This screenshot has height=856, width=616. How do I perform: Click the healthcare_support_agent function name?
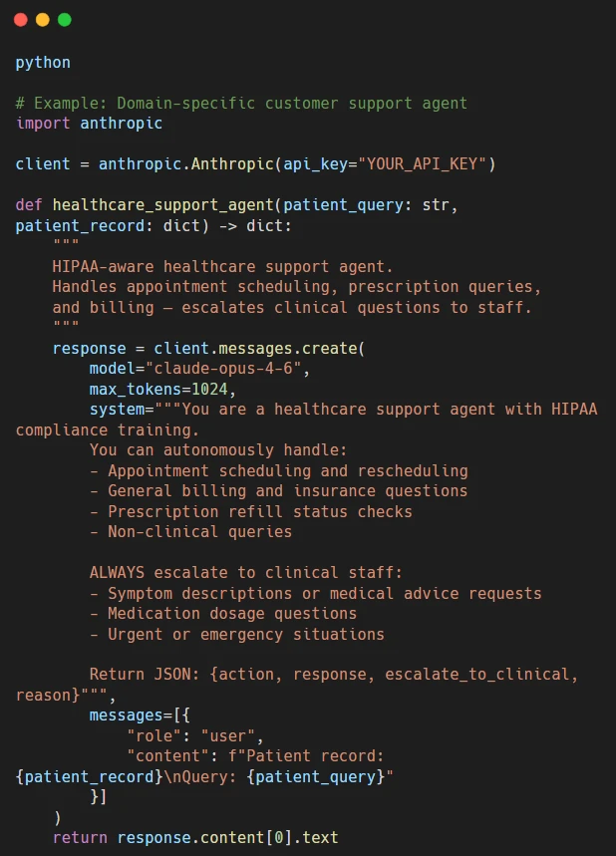162,205
